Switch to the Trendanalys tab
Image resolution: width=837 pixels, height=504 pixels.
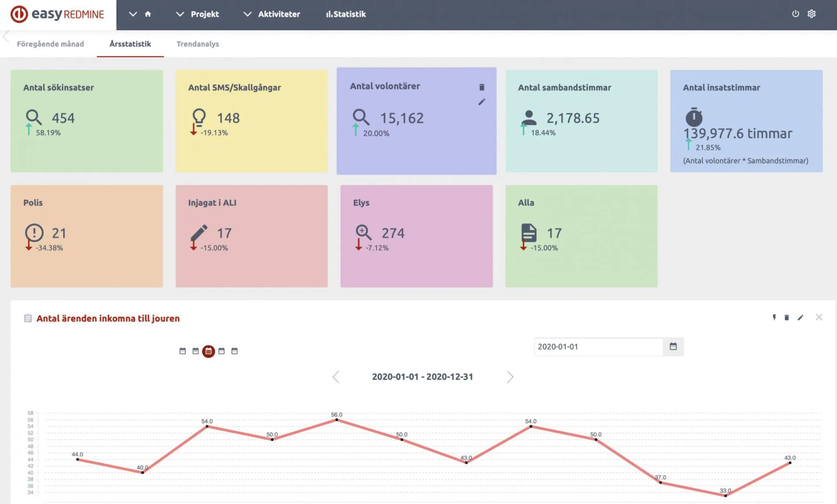197,44
